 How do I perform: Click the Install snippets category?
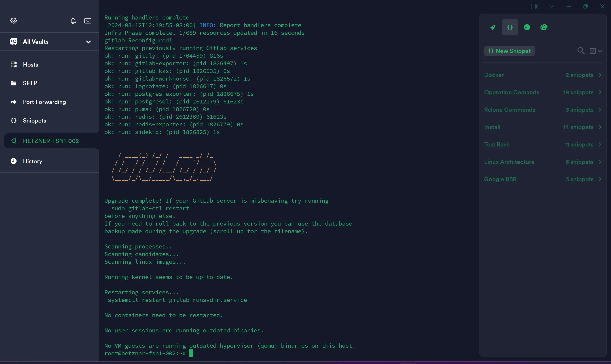(x=543, y=127)
